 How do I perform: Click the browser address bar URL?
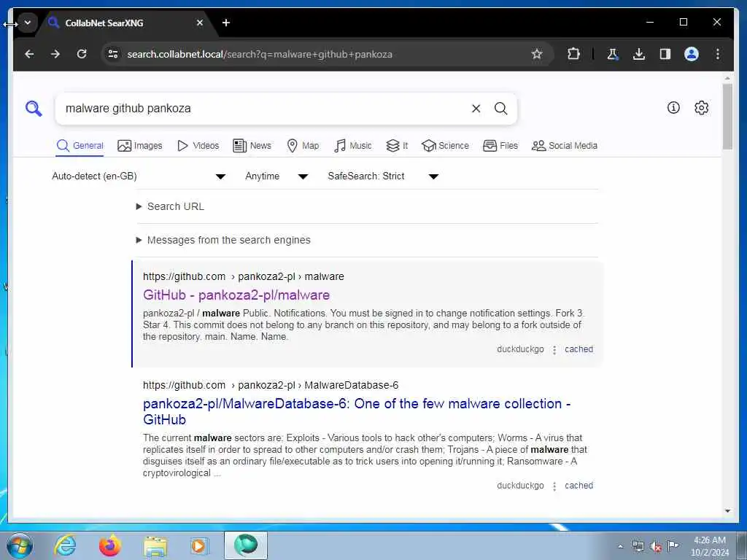260,54
